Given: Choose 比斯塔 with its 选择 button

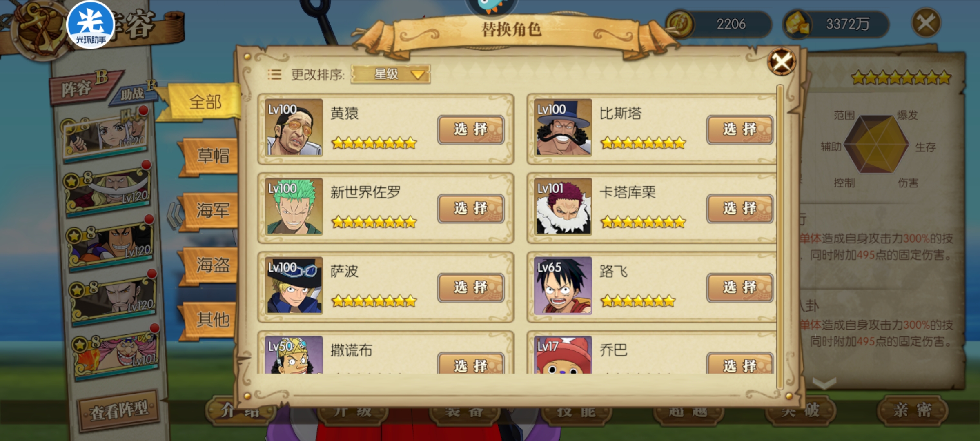Looking at the screenshot, I should (740, 129).
